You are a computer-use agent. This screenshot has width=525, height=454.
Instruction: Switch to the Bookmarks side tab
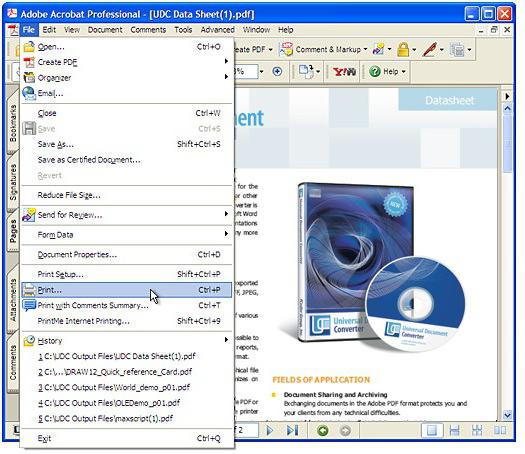tap(13, 123)
